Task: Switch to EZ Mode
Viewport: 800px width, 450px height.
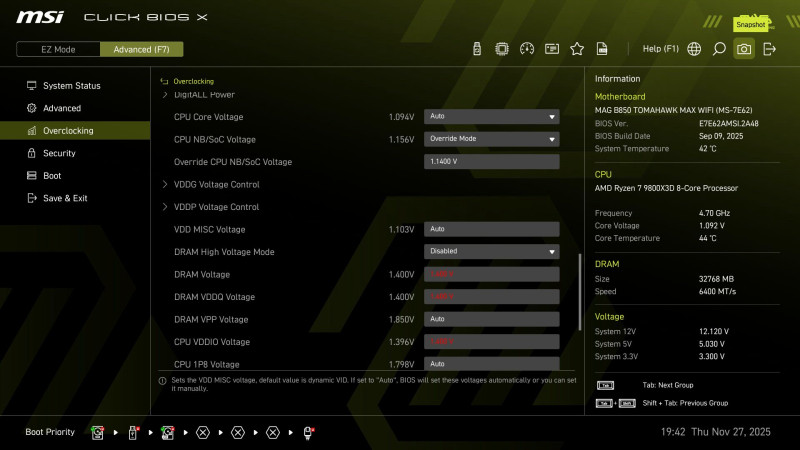Action: coord(58,49)
